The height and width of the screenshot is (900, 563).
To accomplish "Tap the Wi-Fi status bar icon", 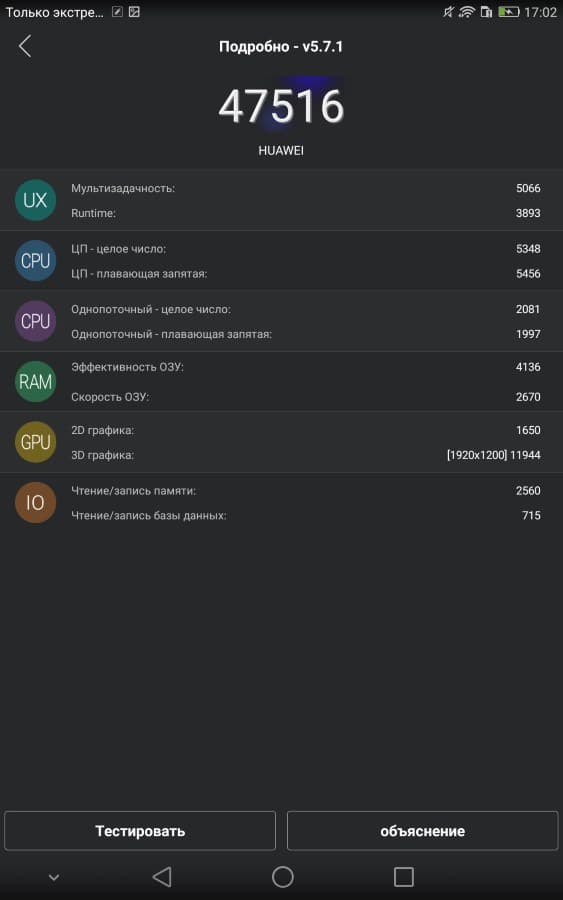I will tap(467, 11).
